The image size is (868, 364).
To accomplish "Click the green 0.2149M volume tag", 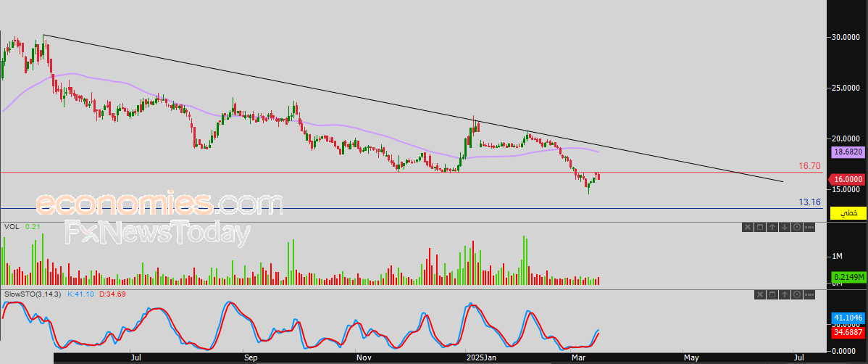I will (847, 276).
